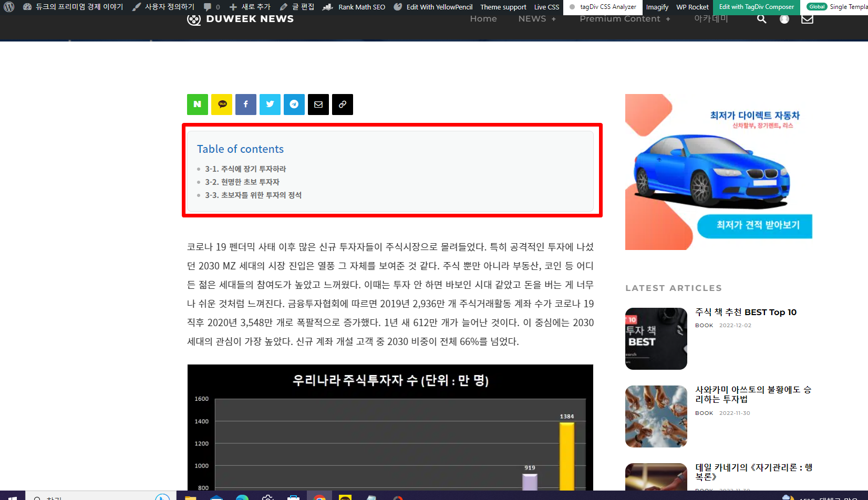Open 아카데미 navigation link

click(x=711, y=19)
